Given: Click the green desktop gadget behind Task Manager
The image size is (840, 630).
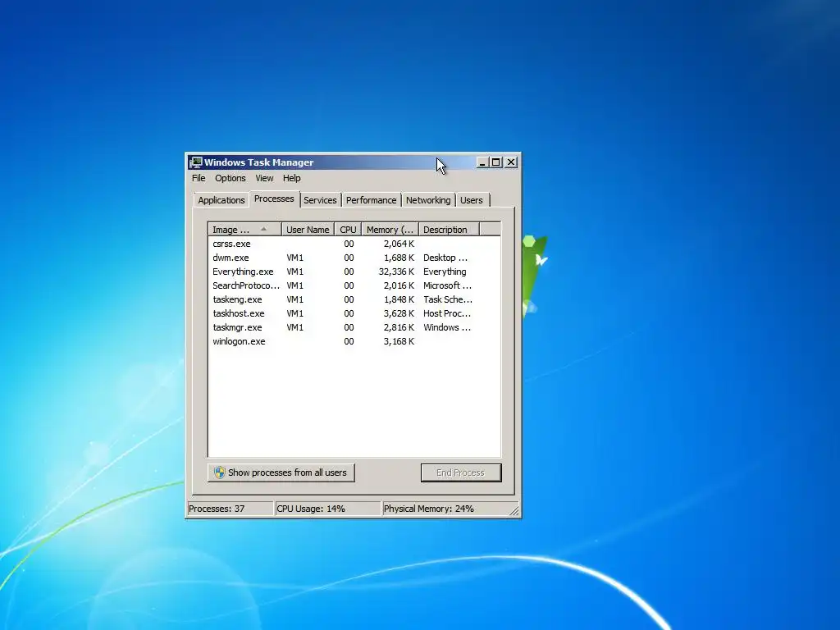Looking at the screenshot, I should [535, 276].
